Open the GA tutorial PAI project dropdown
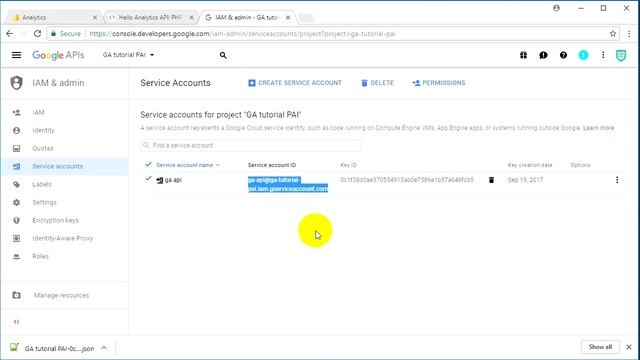 pyautogui.click(x=129, y=55)
